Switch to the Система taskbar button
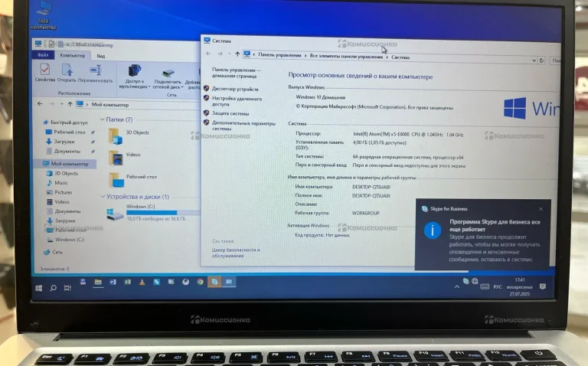Viewport: 588px width, 366px height. tap(229, 282)
